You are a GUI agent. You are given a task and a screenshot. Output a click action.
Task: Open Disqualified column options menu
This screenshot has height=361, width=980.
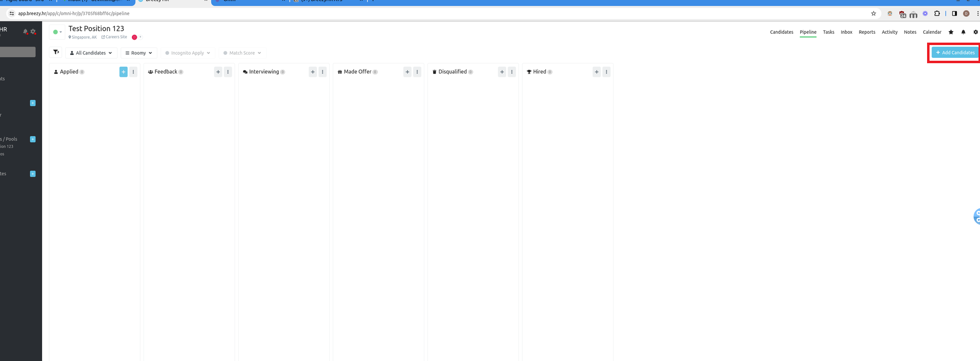[512, 72]
